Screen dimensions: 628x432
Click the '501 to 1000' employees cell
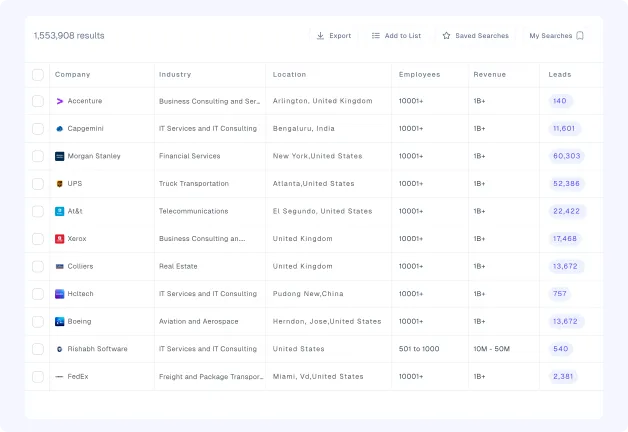point(419,349)
